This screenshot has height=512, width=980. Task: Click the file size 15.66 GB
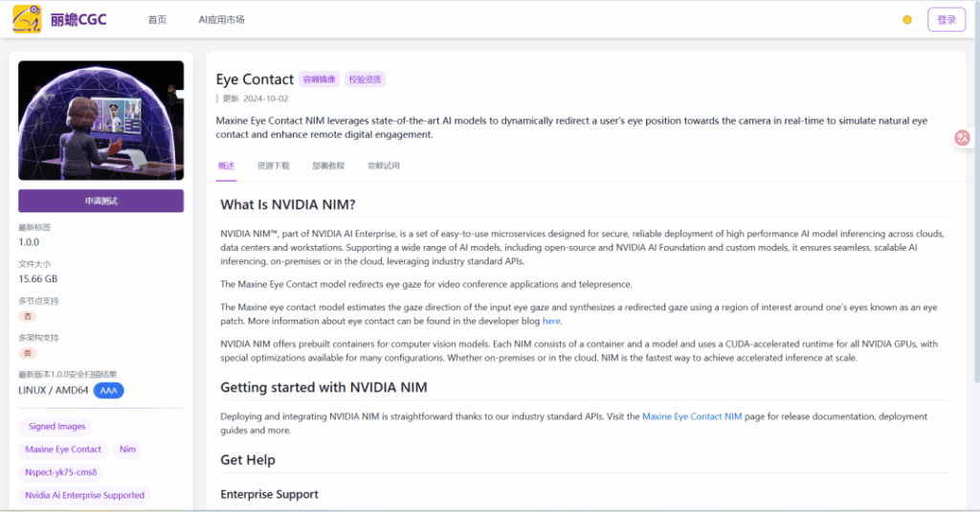pyautogui.click(x=38, y=278)
